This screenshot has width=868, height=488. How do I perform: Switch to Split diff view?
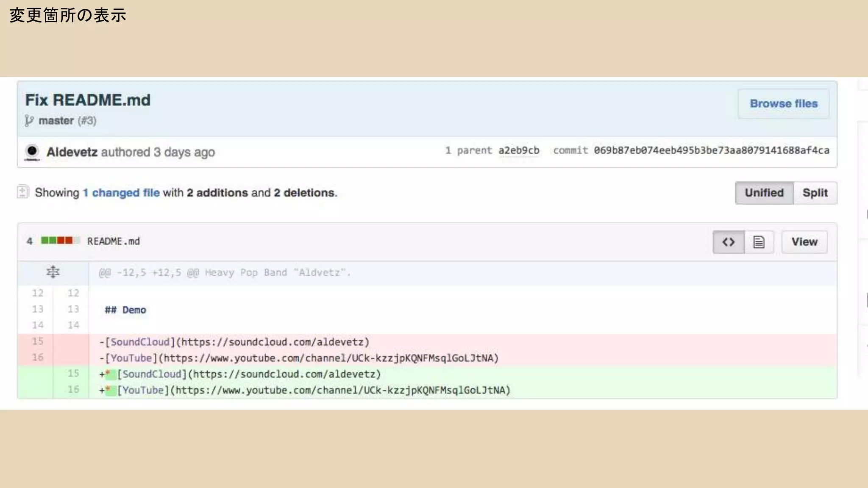(815, 193)
